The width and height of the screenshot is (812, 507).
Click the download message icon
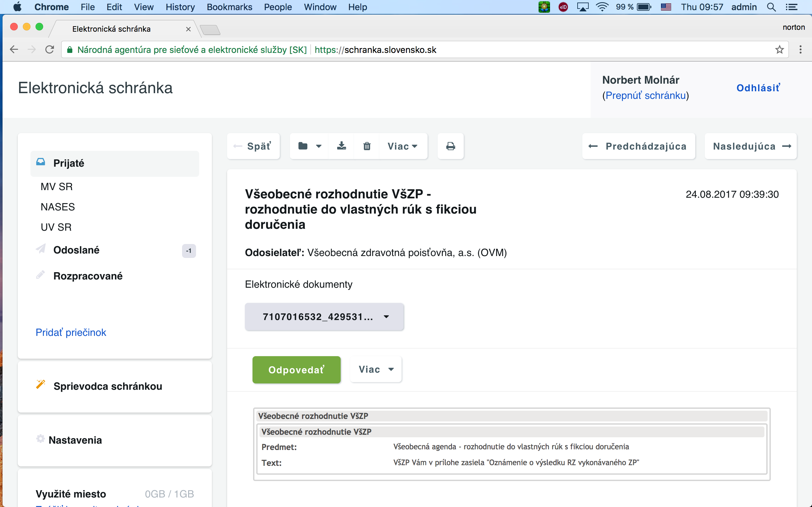pyautogui.click(x=341, y=146)
